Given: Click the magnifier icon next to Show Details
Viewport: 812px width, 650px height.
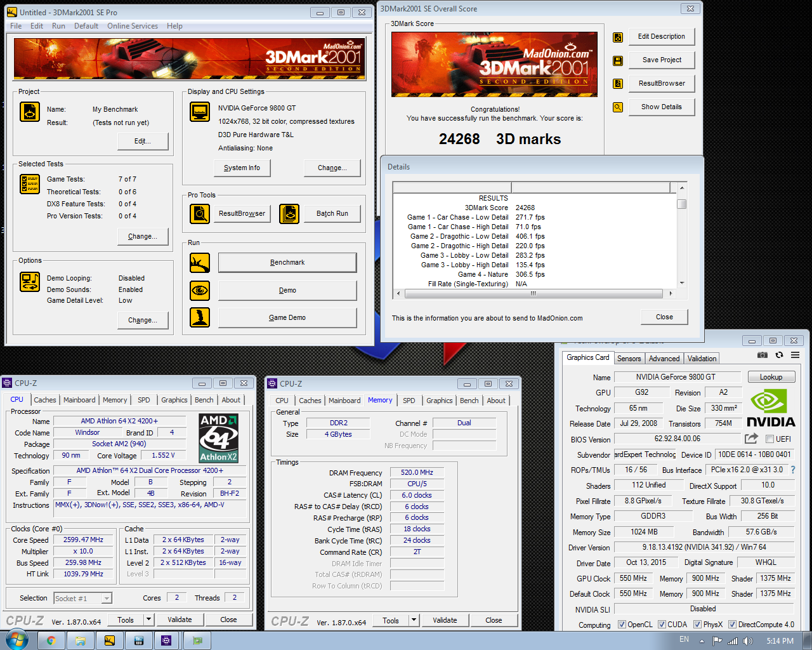Looking at the screenshot, I should 618,107.
